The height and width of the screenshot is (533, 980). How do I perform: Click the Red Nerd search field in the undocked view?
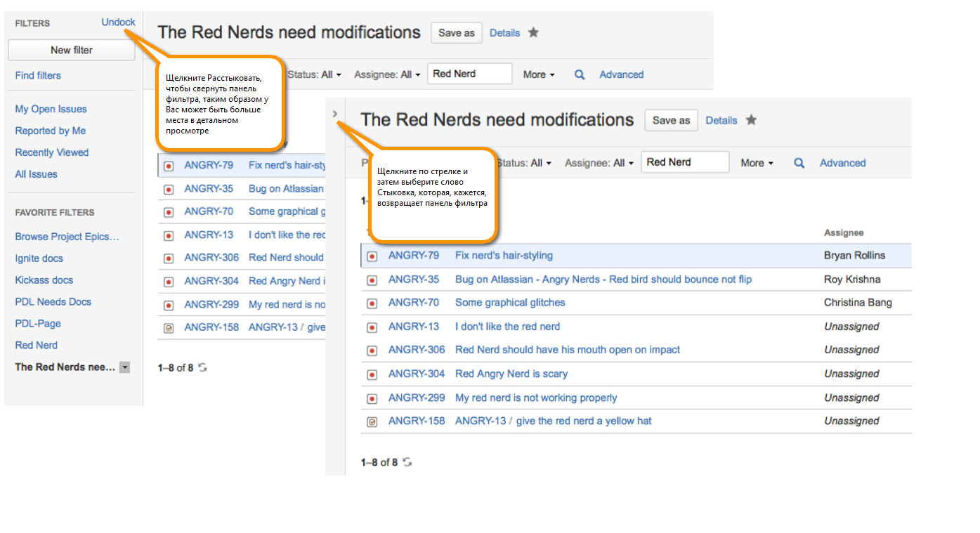[684, 162]
